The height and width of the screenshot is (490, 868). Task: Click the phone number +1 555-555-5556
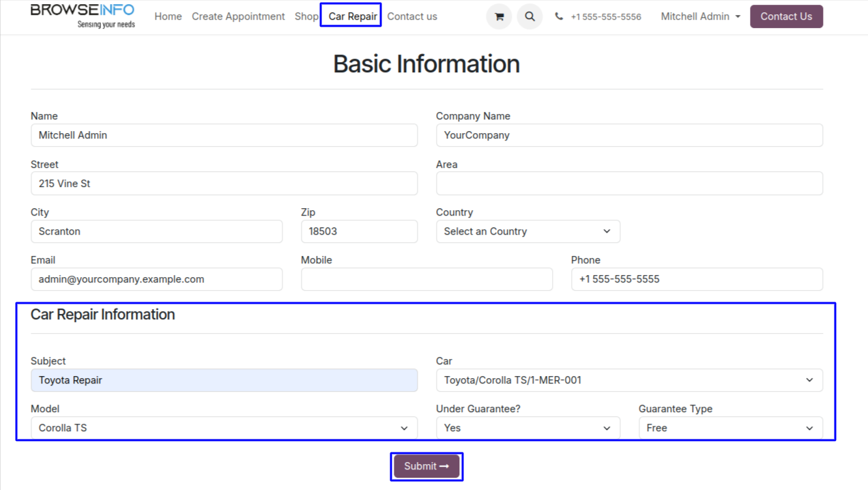pyautogui.click(x=605, y=17)
